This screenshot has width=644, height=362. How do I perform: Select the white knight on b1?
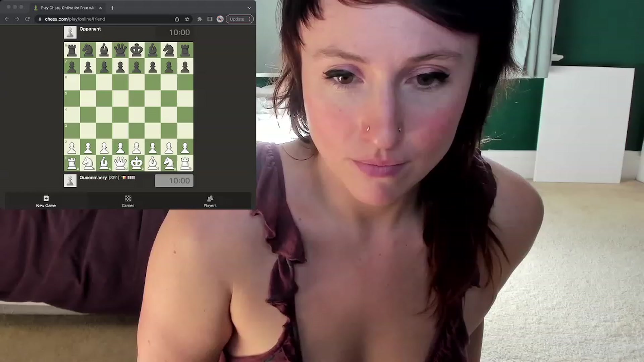[88, 163]
